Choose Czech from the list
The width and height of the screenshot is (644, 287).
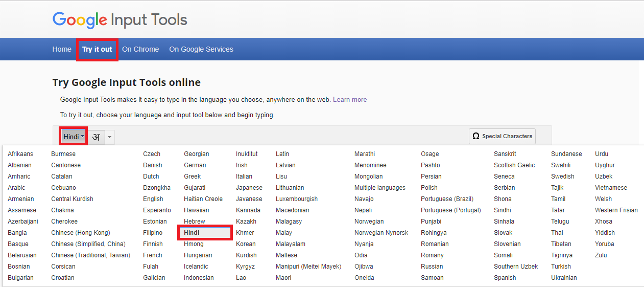(152, 153)
